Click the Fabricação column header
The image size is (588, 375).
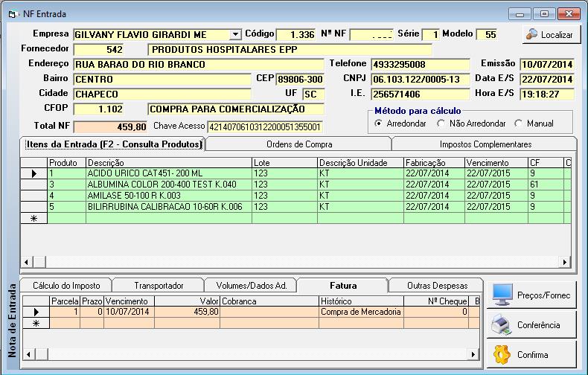tap(434, 163)
